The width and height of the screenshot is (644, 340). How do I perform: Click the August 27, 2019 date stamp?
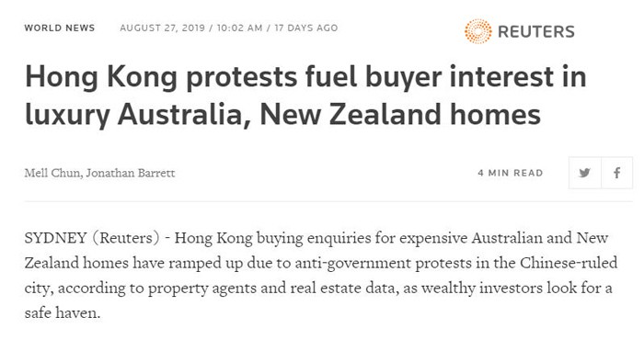(x=162, y=28)
